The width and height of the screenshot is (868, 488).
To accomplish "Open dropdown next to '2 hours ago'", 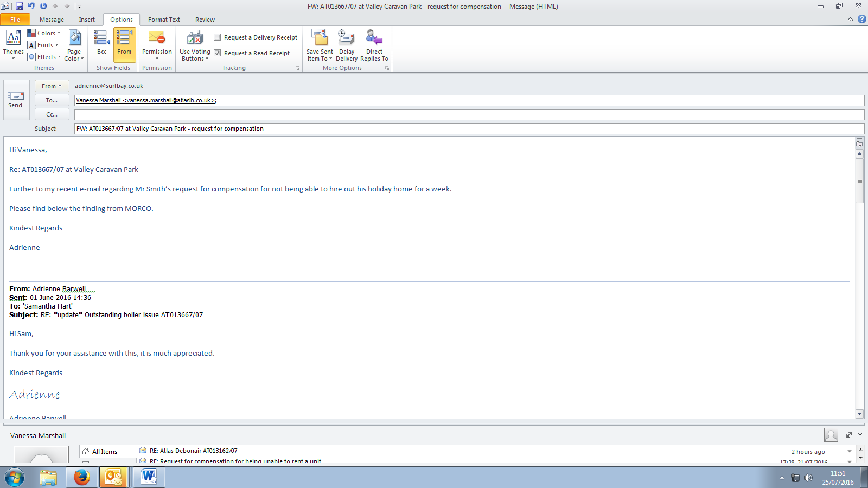I will click(x=850, y=451).
